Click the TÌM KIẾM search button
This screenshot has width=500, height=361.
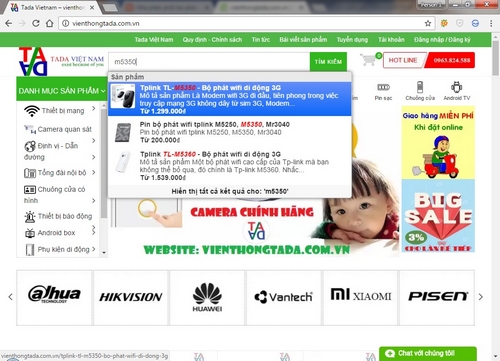pyautogui.click(x=328, y=61)
